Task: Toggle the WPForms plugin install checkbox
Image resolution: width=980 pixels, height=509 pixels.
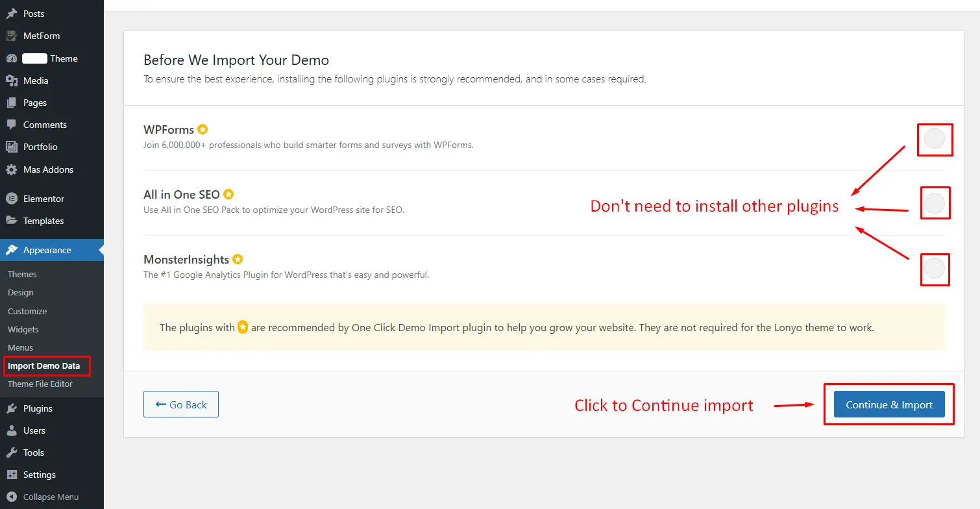Action: [934, 138]
